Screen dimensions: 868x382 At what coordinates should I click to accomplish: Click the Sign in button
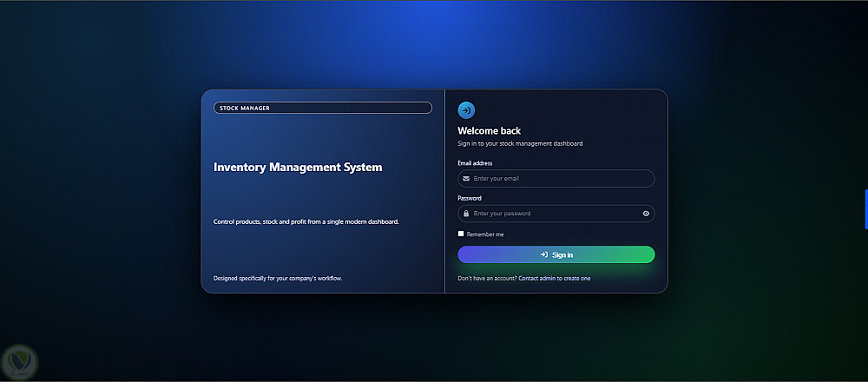pos(556,254)
